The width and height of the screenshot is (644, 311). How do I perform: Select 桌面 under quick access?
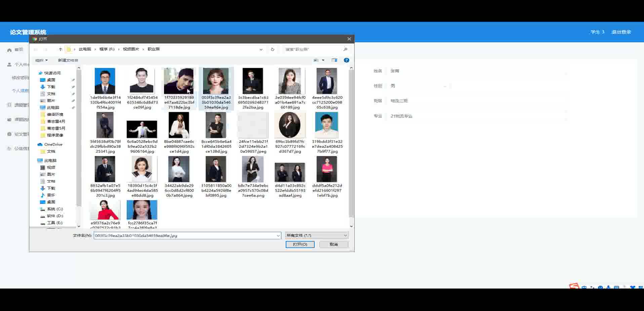(x=47, y=80)
